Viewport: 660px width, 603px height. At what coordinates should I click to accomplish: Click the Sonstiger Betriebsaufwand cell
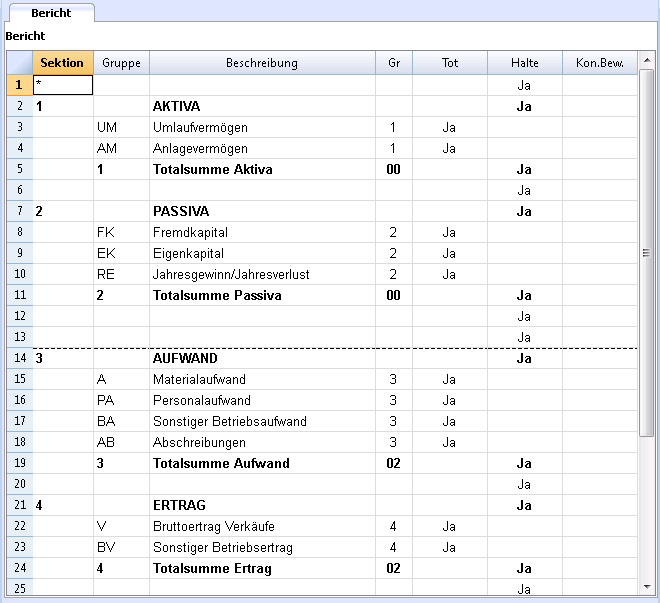[262, 421]
